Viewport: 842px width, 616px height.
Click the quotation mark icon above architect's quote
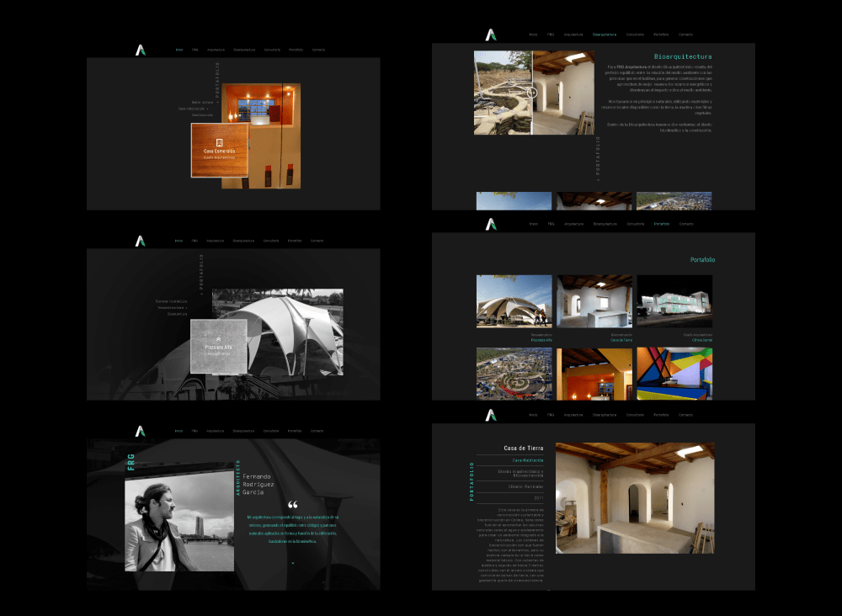(292, 506)
